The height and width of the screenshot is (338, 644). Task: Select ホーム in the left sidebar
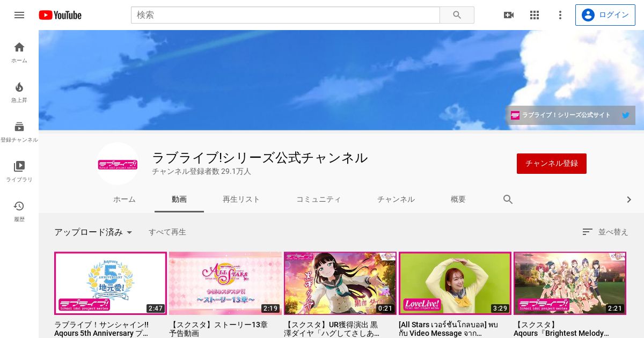tap(19, 53)
